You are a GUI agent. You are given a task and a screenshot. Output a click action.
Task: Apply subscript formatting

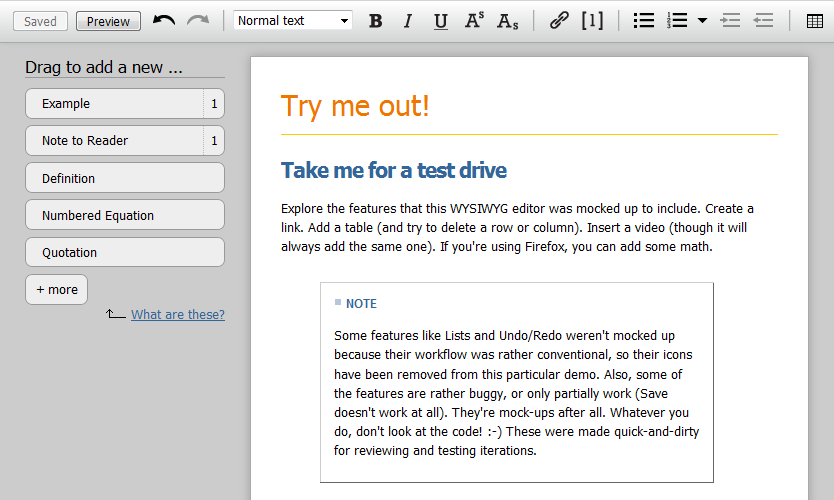507,21
